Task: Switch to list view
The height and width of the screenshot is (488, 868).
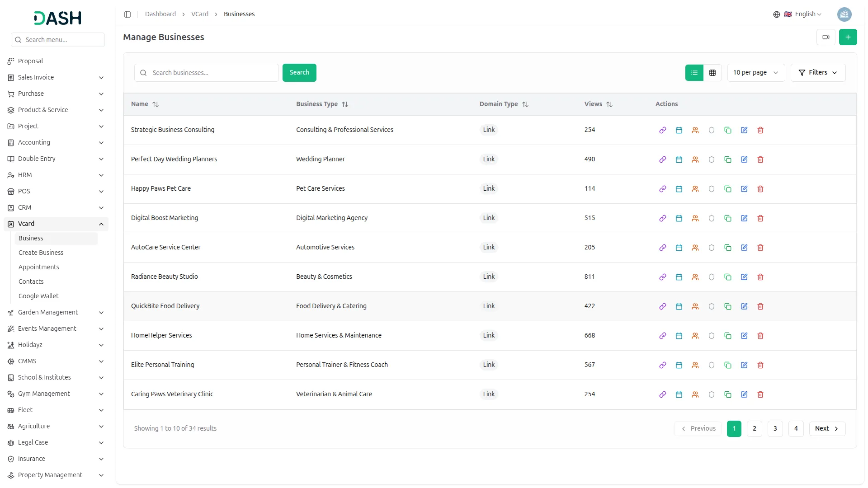Action: pos(694,73)
